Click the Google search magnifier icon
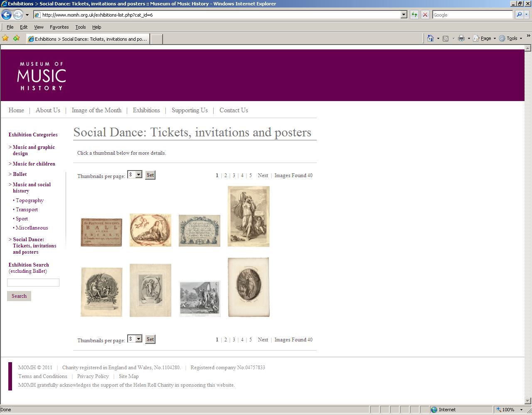Viewport: 532px width, 415px height. coord(519,15)
